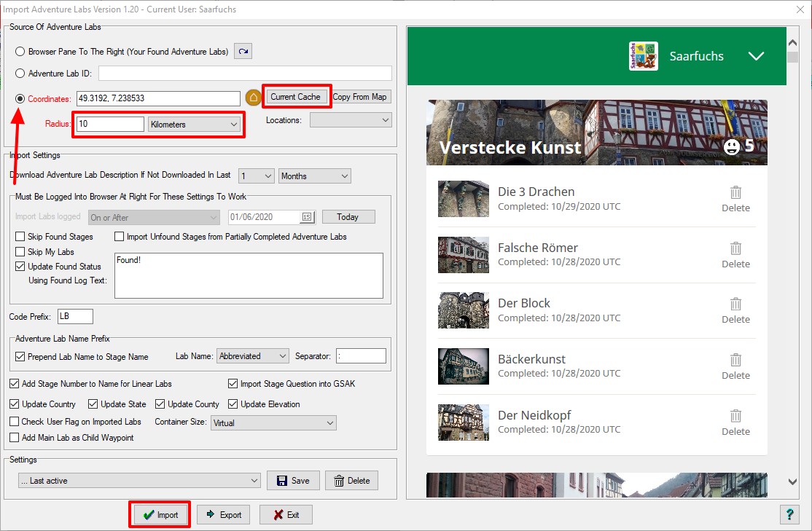812x531 pixels.
Task: Click trash icon for Falsche Römer
Action: tap(735, 248)
